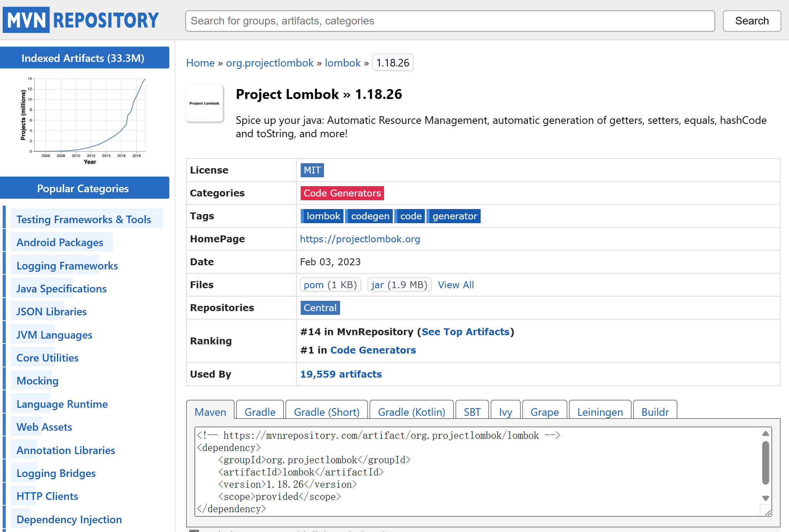This screenshot has height=532, width=789.
Task: Open Logging Bridges category
Action: [56, 473]
